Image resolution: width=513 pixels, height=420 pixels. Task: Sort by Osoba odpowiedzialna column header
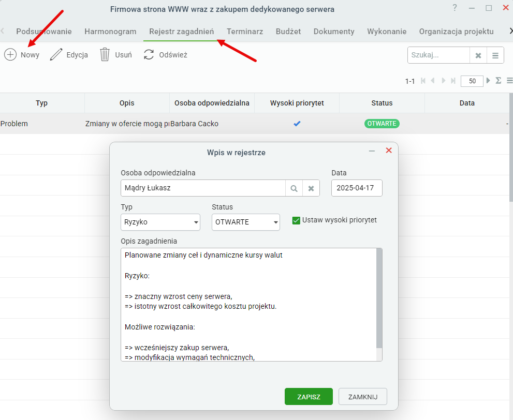tap(212, 103)
